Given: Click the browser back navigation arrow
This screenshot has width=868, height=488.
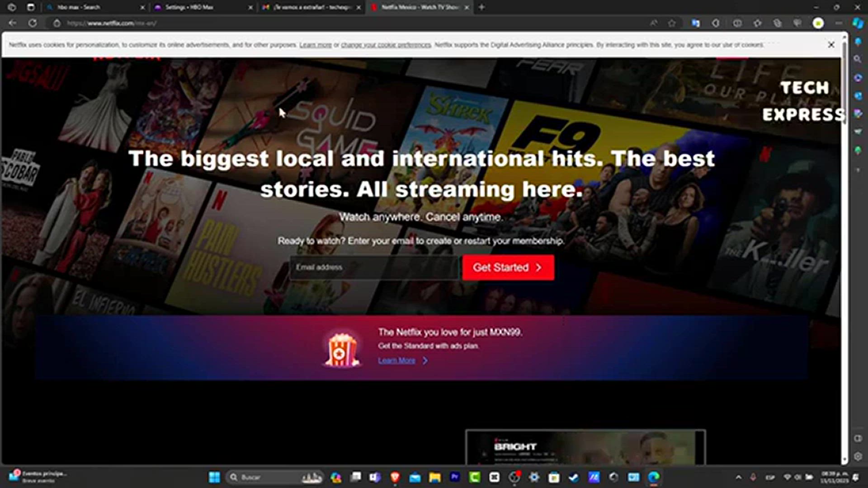Looking at the screenshot, I should [12, 23].
